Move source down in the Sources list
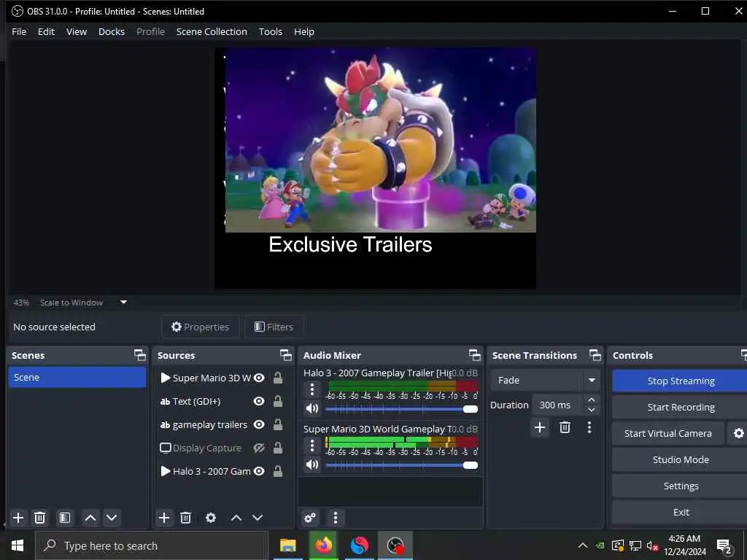This screenshot has height=560, width=747. tap(258, 518)
